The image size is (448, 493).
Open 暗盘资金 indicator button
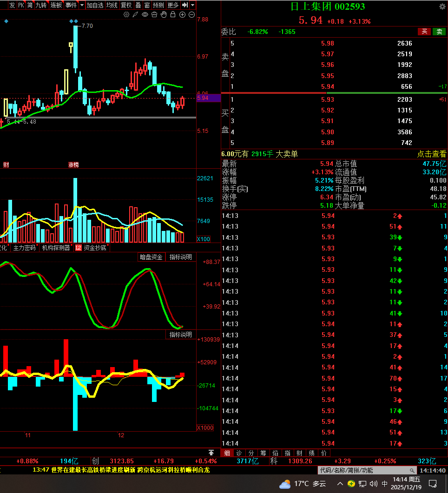pyautogui.click(x=151, y=257)
